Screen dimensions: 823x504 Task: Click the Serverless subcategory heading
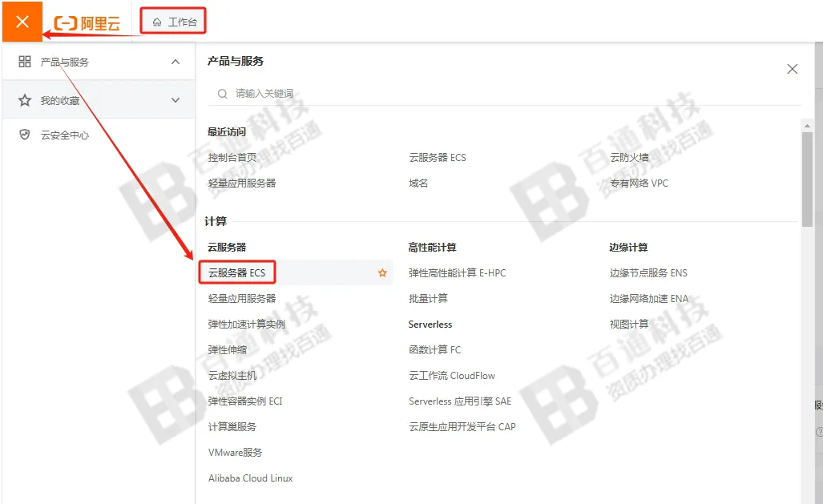430,325
